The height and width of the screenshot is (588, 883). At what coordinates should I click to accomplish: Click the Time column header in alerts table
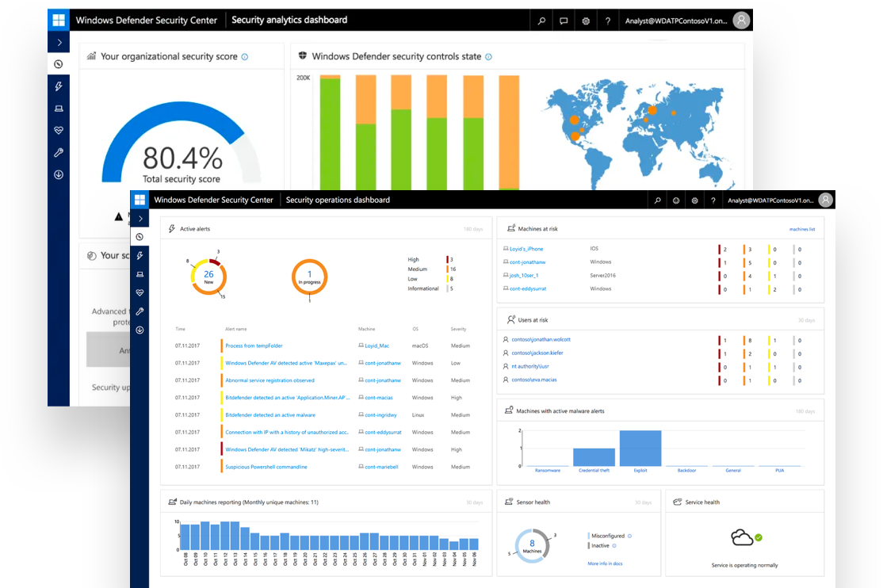pos(180,329)
